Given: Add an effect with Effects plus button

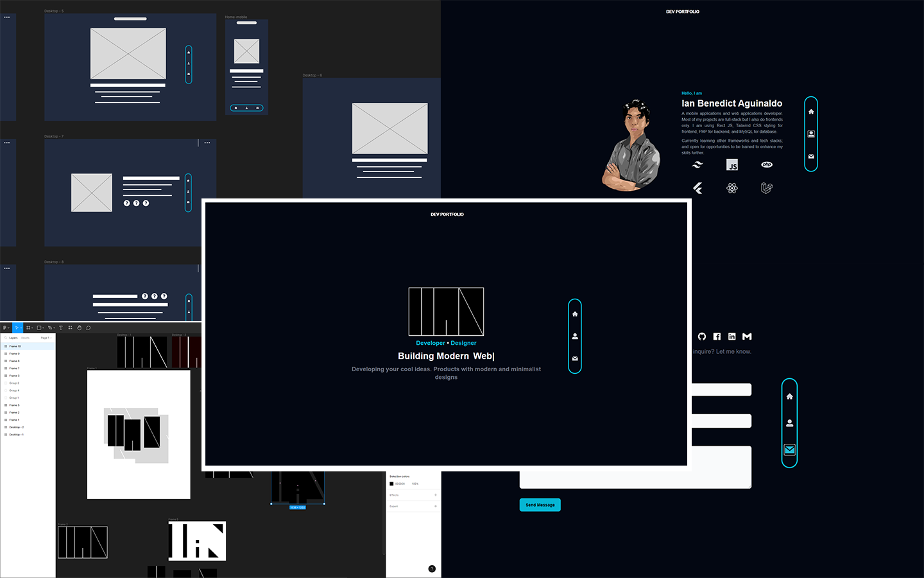Looking at the screenshot, I should (x=436, y=495).
